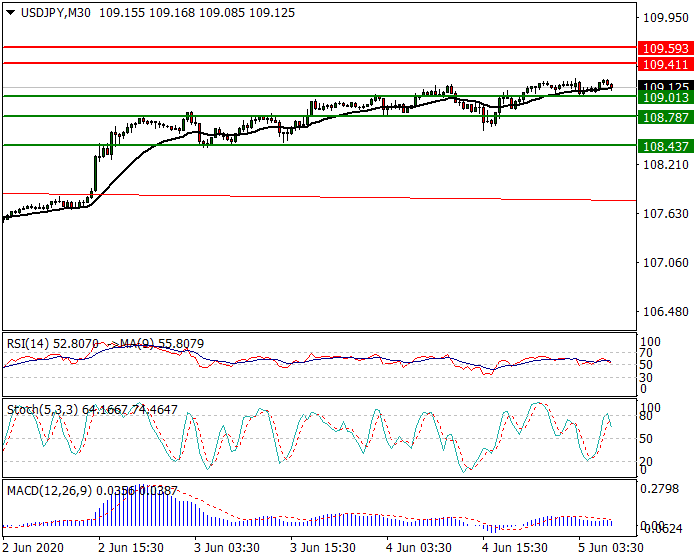Image resolution: width=700 pixels, height=560 pixels.
Task: Click the OHLC values 109.155 109.168 109.085 109.125
Action: (x=197, y=13)
